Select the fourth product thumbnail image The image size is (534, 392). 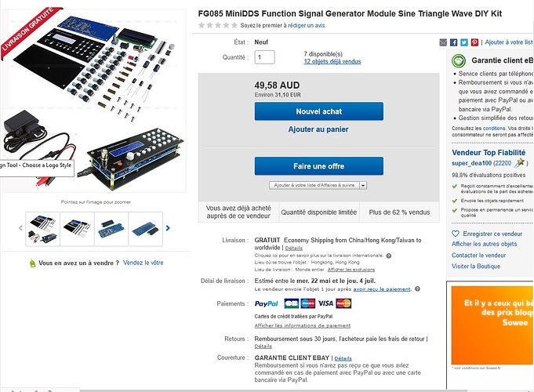(146, 229)
